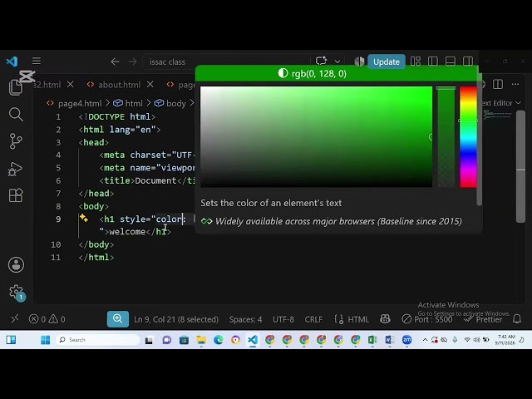Click the Prettier status item

[x=483, y=319]
